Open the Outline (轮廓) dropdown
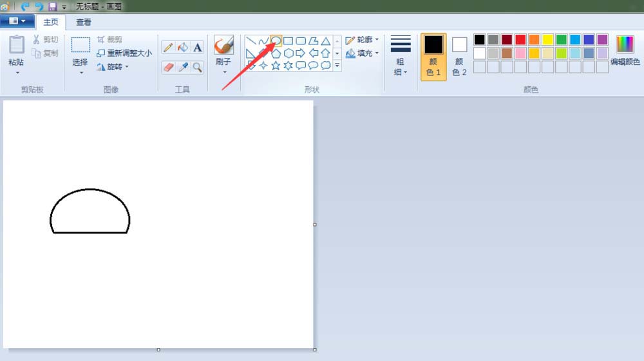Viewport: 644px width, 361px height. (362, 40)
